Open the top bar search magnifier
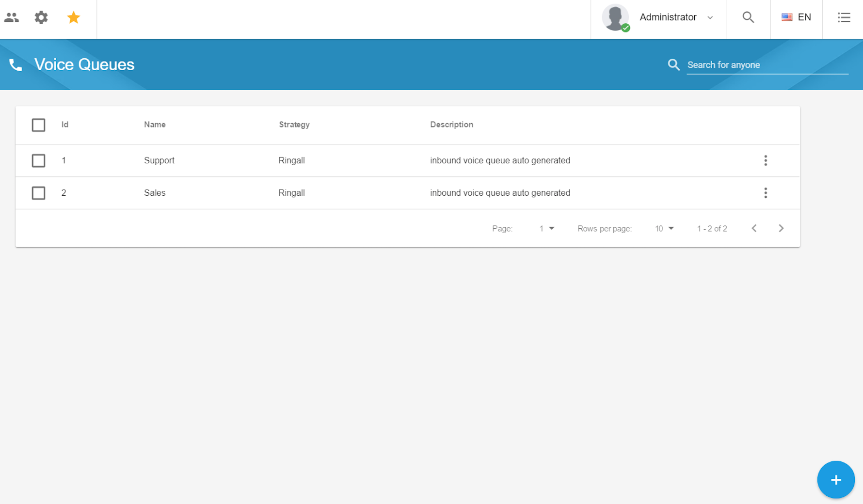The image size is (863, 504). 748,17
